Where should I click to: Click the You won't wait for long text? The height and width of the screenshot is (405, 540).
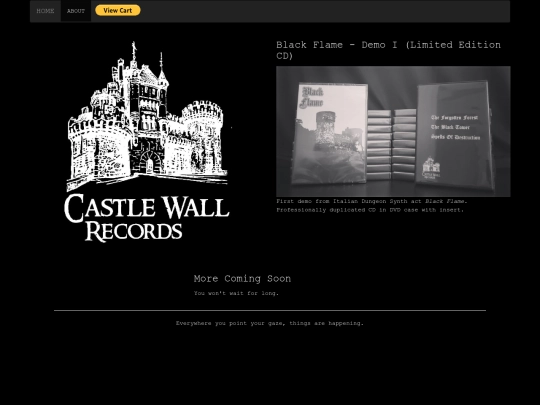point(236,293)
